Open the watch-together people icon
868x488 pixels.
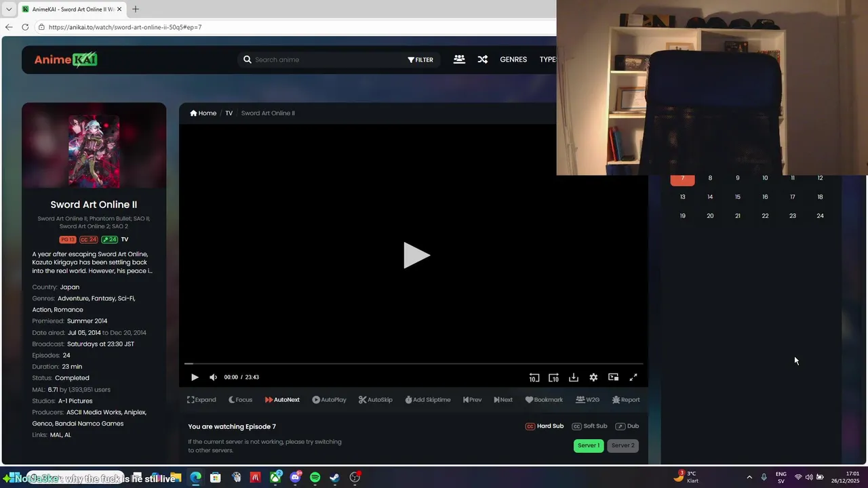point(459,60)
